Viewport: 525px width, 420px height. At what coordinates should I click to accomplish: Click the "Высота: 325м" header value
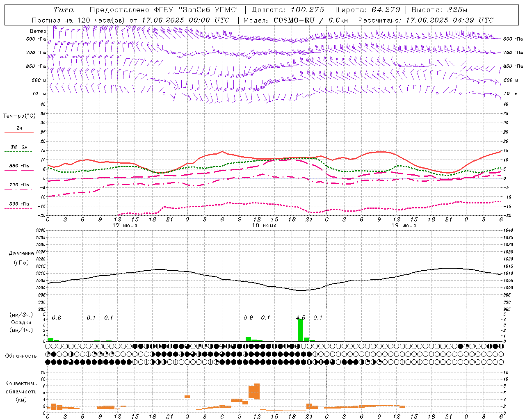tap(439, 10)
